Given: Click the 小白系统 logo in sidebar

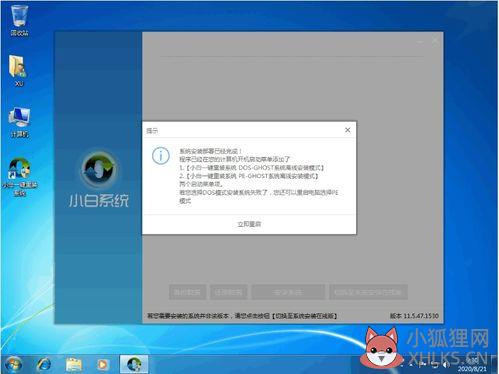Looking at the screenshot, I should (x=99, y=179).
